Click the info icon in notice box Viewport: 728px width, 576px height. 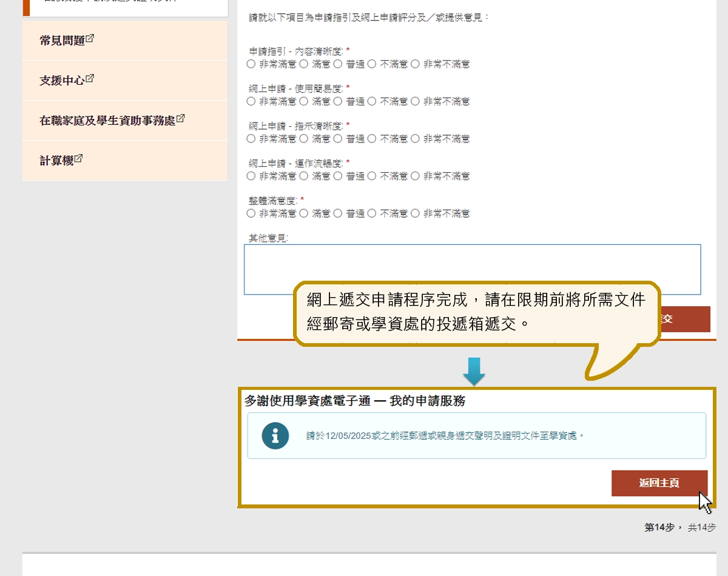point(275,435)
